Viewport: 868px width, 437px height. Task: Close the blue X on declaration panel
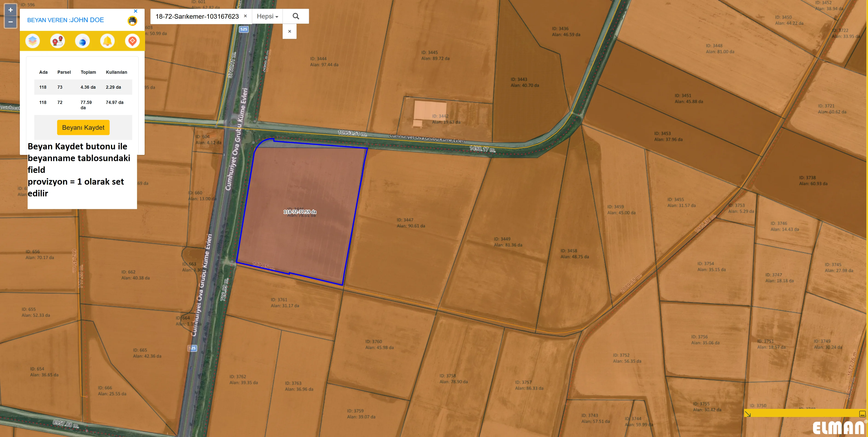coord(135,11)
